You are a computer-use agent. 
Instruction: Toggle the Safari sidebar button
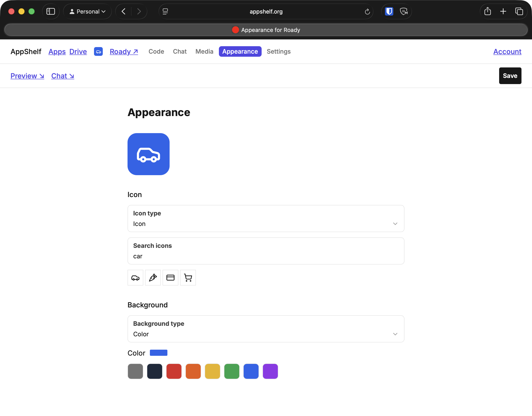[51, 11]
